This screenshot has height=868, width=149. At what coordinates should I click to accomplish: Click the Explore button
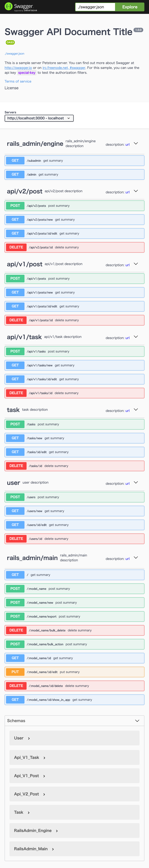click(x=129, y=7)
